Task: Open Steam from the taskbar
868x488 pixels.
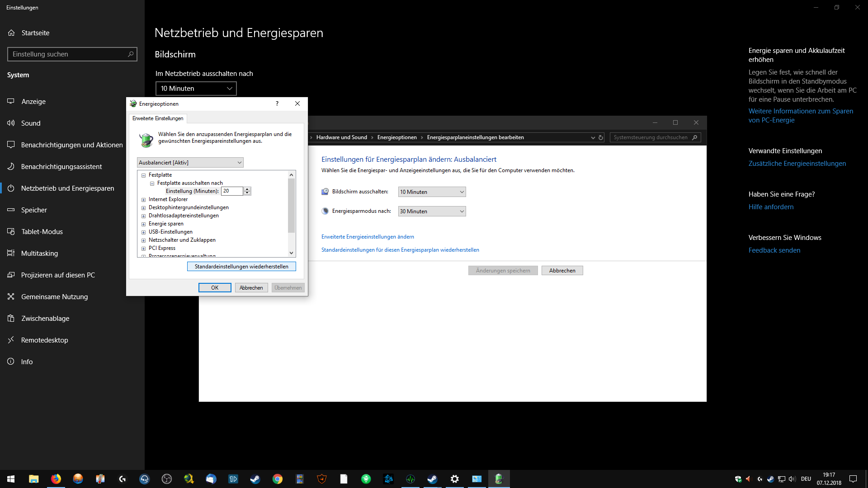Action: [x=255, y=479]
